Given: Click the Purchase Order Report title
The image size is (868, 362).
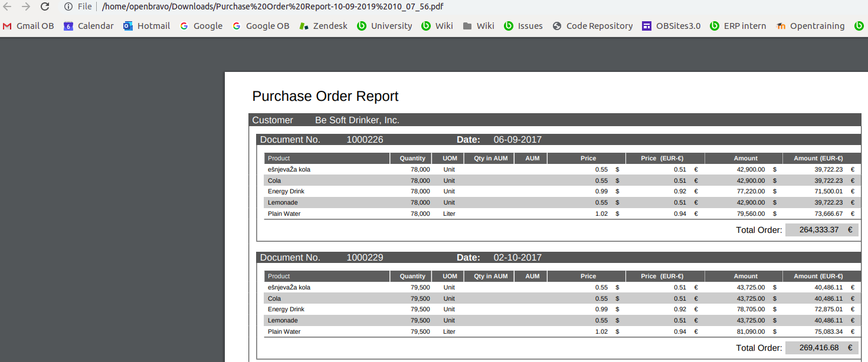Looking at the screenshot, I should (x=325, y=96).
